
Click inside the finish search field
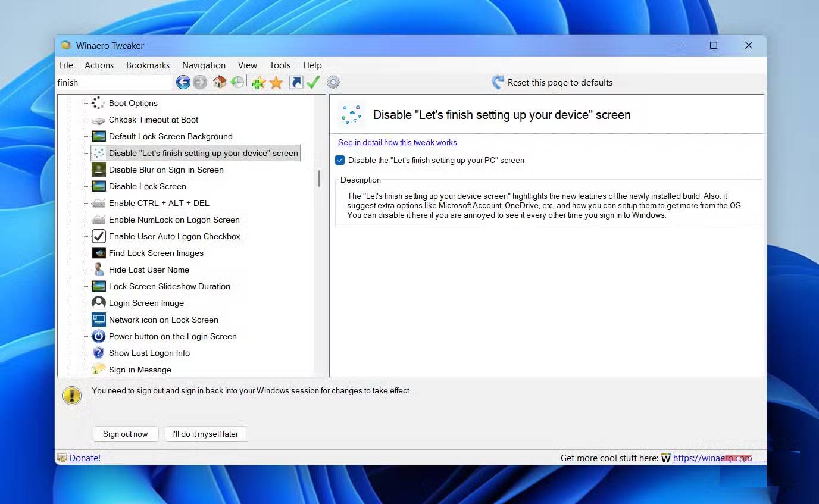coord(113,82)
